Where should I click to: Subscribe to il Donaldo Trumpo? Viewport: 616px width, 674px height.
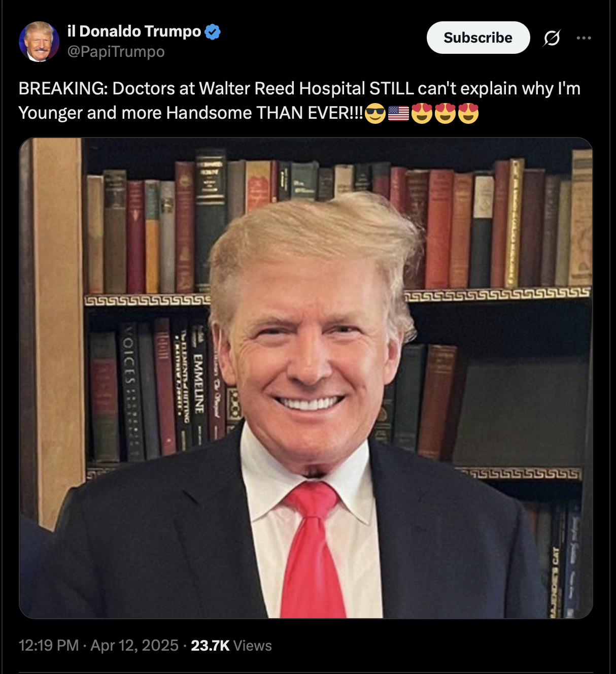(x=478, y=38)
